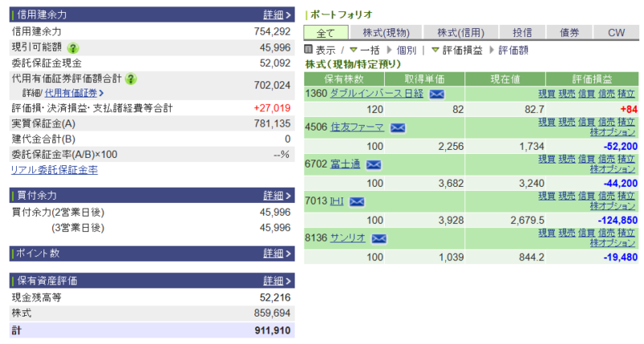Open the 住友ファーマ stock link
The image size is (644, 344).
357,127
